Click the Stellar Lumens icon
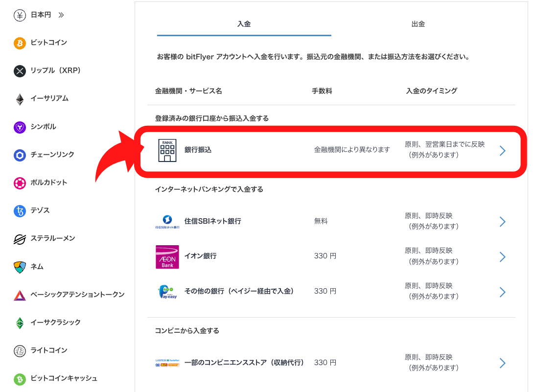This screenshot has height=392, width=533. (x=20, y=239)
